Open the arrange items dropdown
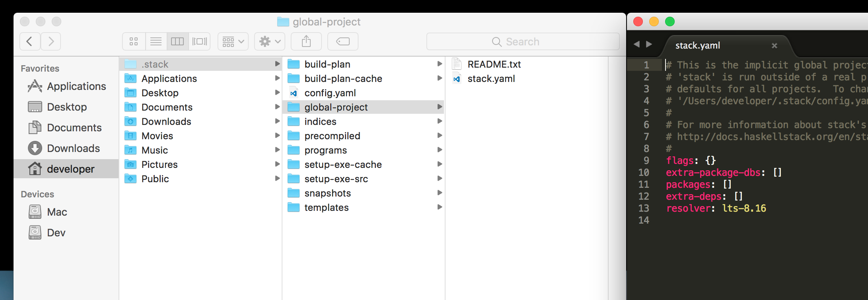This screenshot has width=868, height=300. [x=233, y=41]
